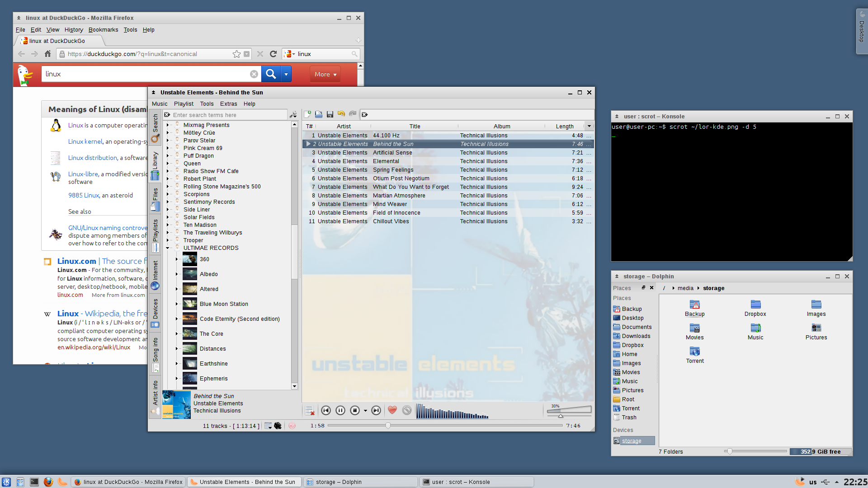The height and width of the screenshot is (488, 868).
Task: Pause the playing track
Action: coord(340,410)
